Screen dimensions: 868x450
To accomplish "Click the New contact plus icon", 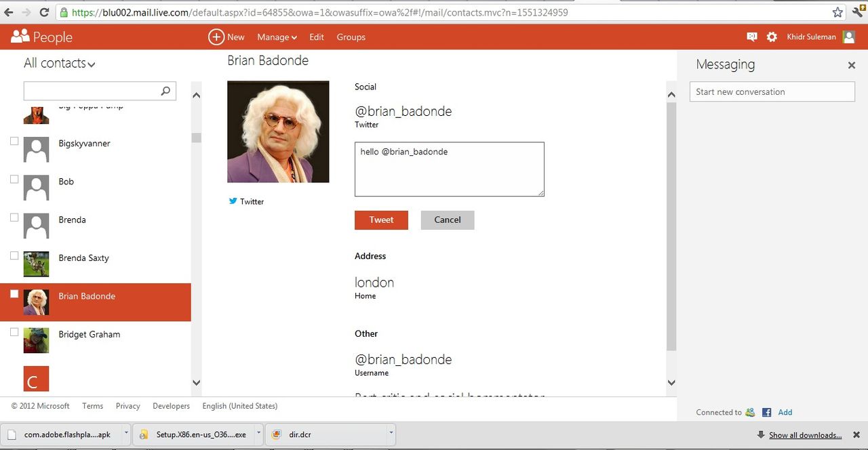I will click(x=216, y=37).
